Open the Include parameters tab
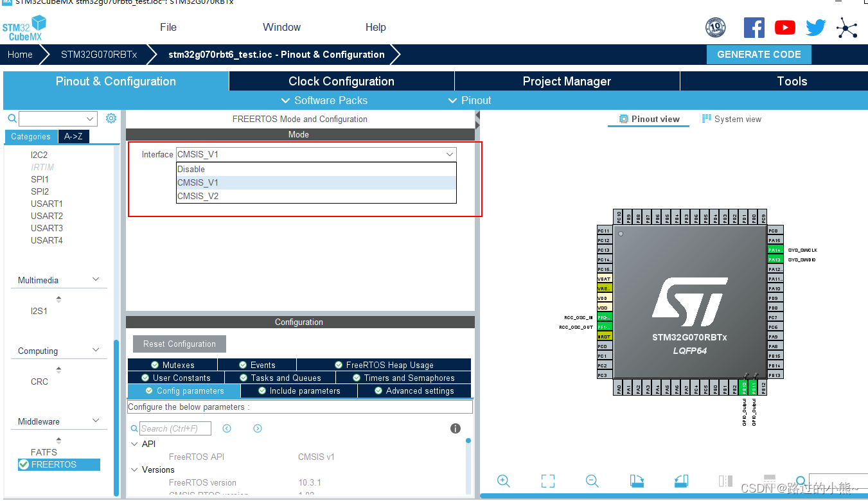The image size is (868, 501). [299, 391]
